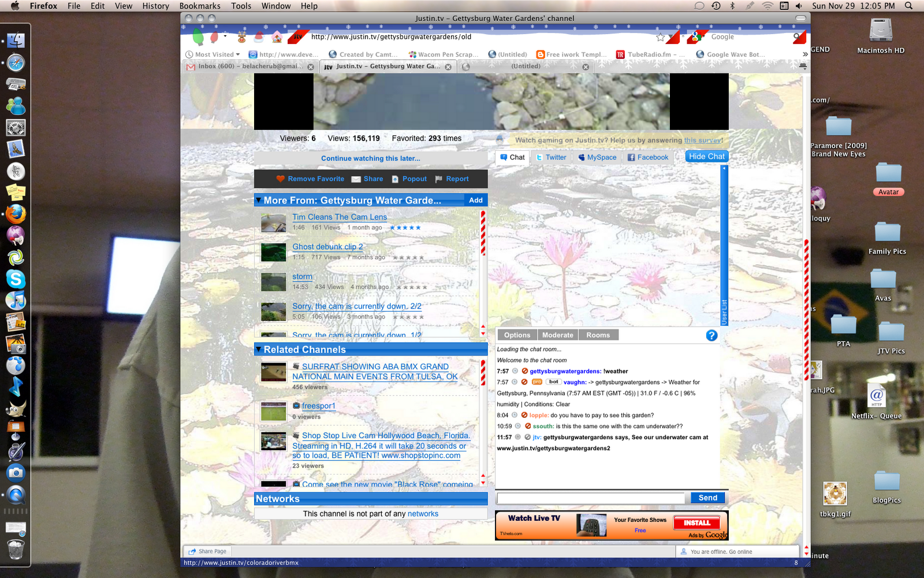The width and height of the screenshot is (924, 578).
Task: Click the Firefox URL address bar
Action: tap(479, 37)
